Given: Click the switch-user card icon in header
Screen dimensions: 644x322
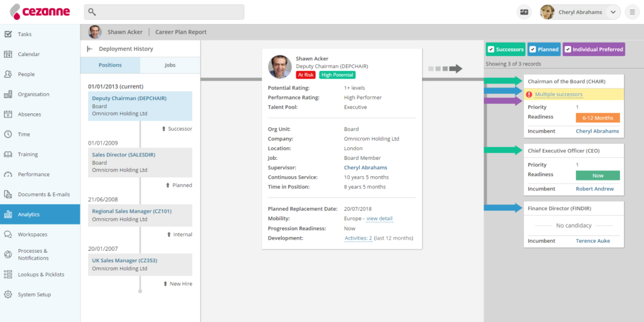Looking at the screenshot, I should click(x=524, y=13).
